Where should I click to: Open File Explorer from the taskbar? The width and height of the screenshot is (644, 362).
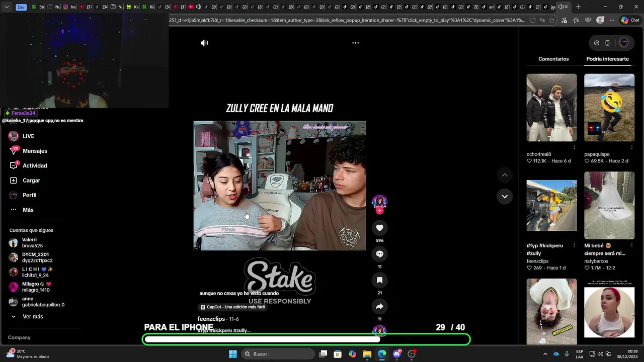[x=367, y=354]
